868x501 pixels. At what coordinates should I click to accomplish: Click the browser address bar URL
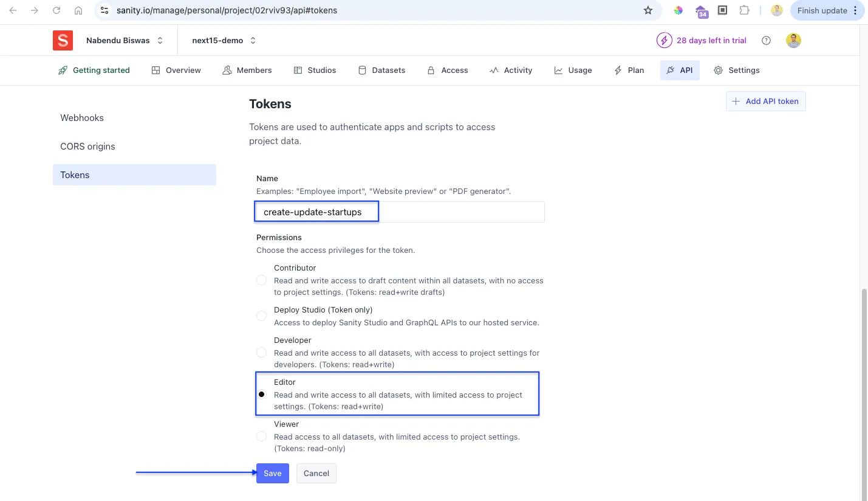[227, 10]
